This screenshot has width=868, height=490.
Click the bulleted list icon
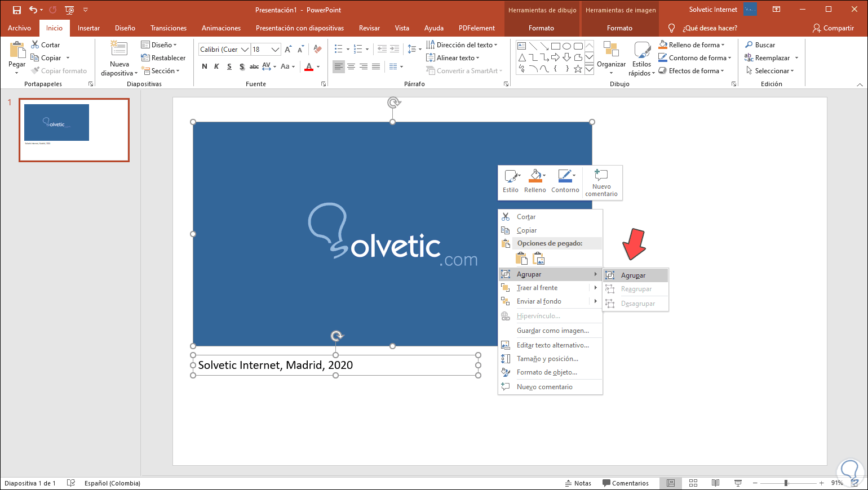pyautogui.click(x=338, y=49)
